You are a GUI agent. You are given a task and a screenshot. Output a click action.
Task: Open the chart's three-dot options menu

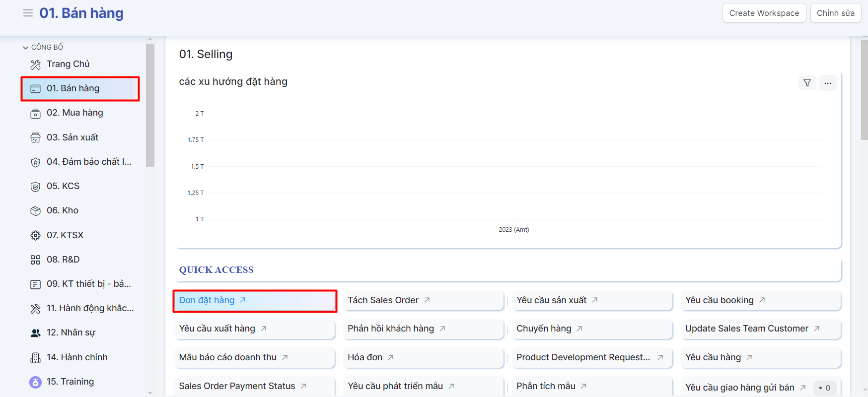click(827, 83)
